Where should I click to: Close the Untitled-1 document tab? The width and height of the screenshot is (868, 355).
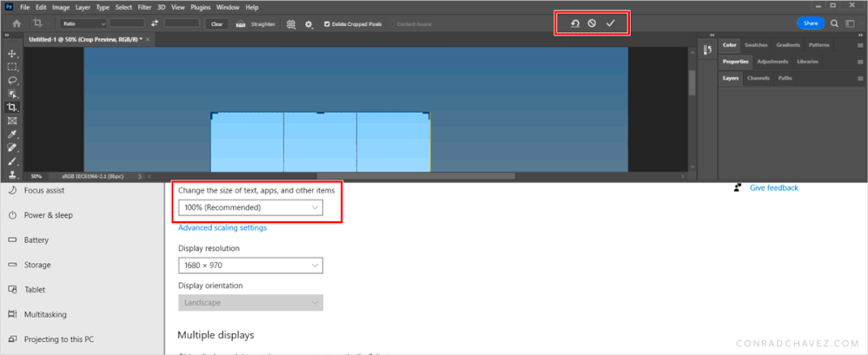point(147,40)
